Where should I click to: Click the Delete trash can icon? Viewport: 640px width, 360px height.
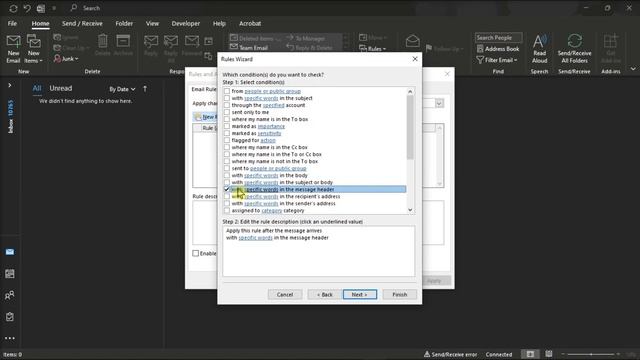point(102,41)
